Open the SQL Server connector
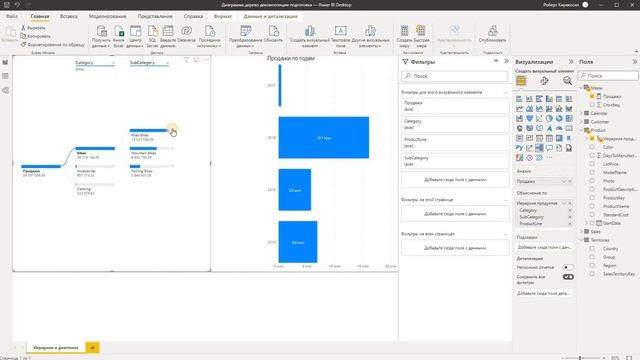The width and height of the screenshot is (640, 360). click(x=152, y=36)
